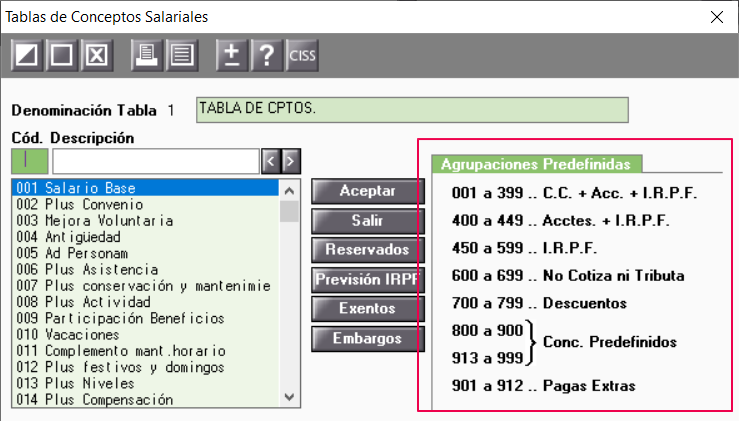Viewport: 739px width, 421px height.
Task: Go to previous record with left arrow
Action: (271, 161)
